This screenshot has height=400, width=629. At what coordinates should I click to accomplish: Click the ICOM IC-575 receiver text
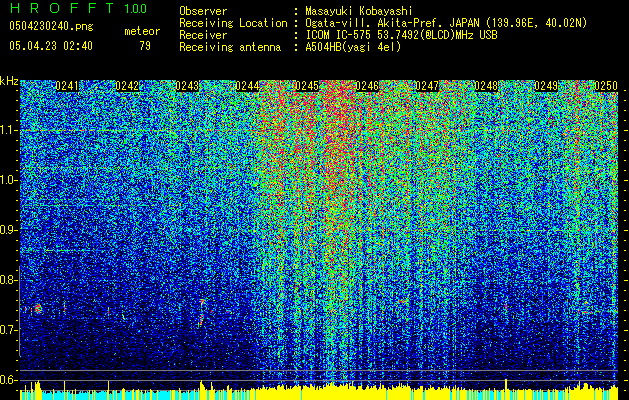click(x=401, y=35)
